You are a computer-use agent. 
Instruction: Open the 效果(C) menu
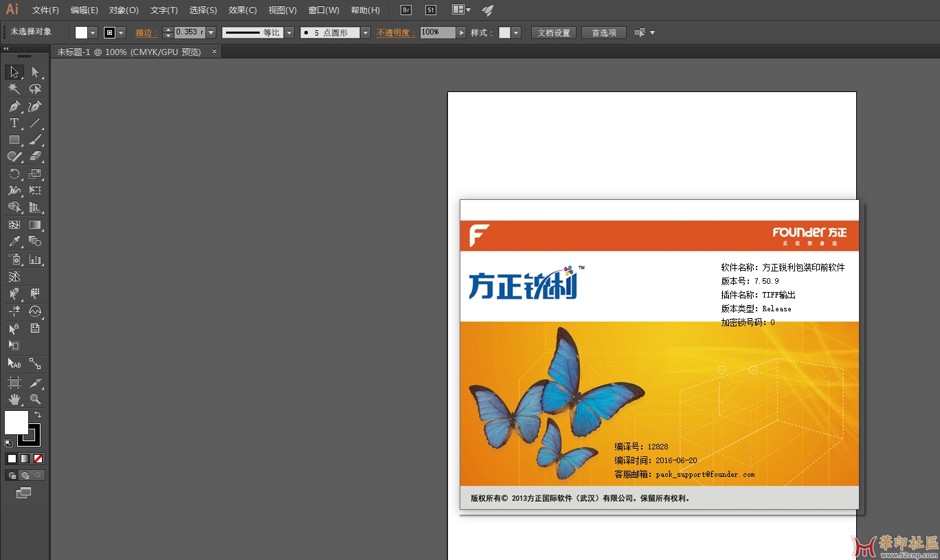point(243,10)
